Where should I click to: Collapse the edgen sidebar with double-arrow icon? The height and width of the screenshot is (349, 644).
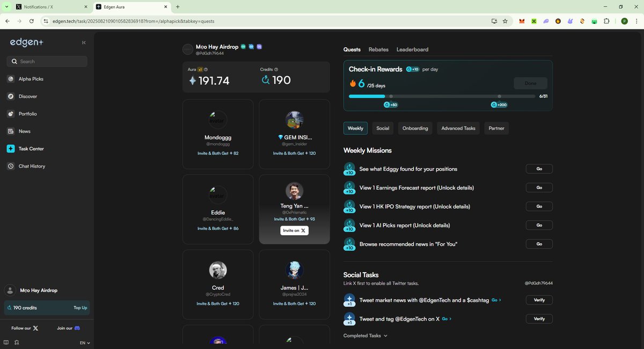(x=84, y=42)
